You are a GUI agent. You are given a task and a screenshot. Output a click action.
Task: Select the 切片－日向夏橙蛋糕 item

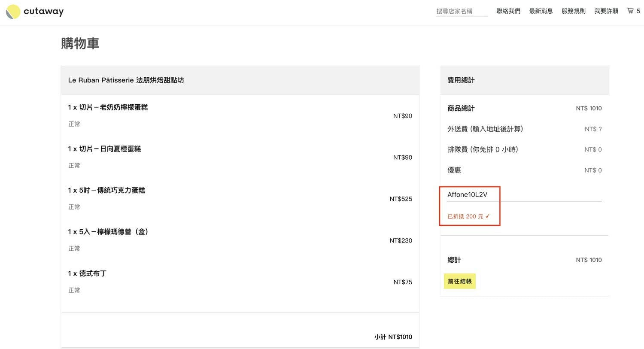click(104, 149)
